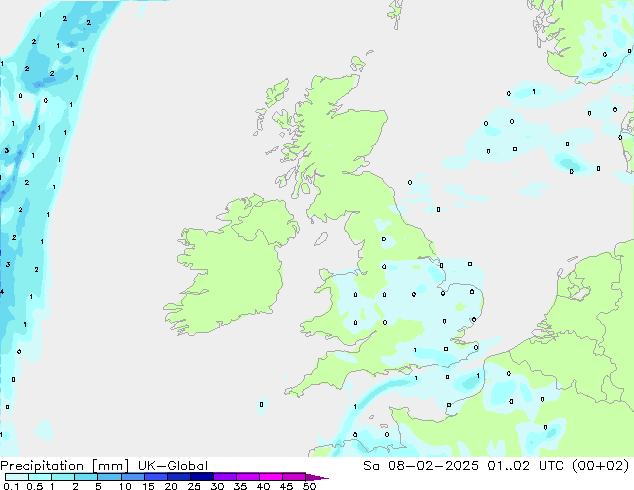Image resolution: width=634 pixels, height=490 pixels.
Task: Click the "(00+02)" forecast offset text
Action: tap(601, 466)
